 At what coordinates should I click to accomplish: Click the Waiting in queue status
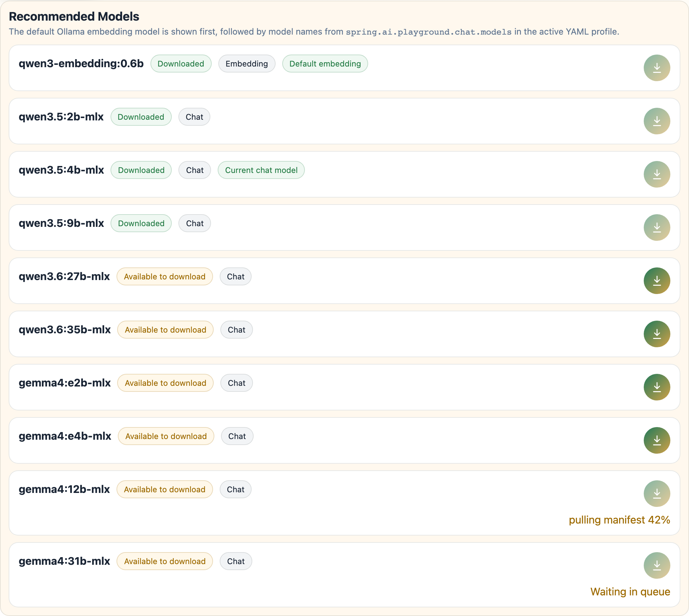(x=630, y=592)
